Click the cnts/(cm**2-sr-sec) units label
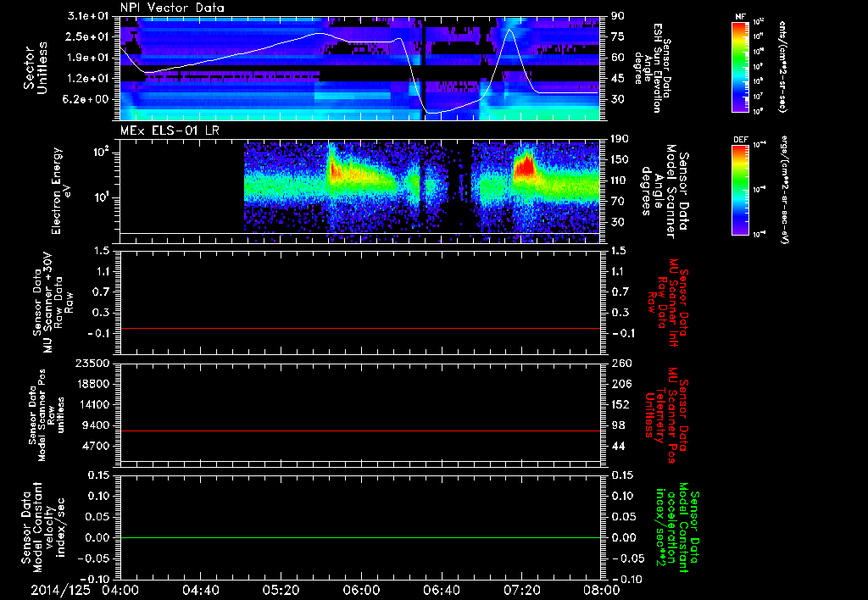Screen dimensions: 868x600 (782, 67)
